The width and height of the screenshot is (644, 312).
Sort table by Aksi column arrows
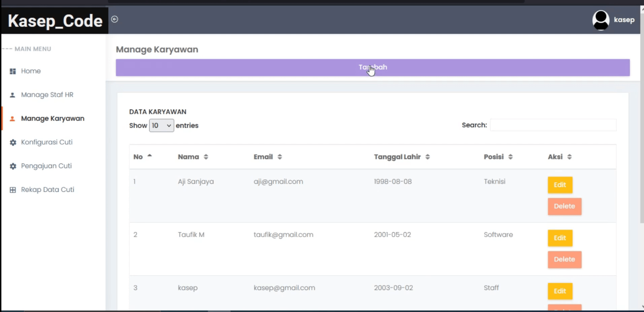[569, 157]
